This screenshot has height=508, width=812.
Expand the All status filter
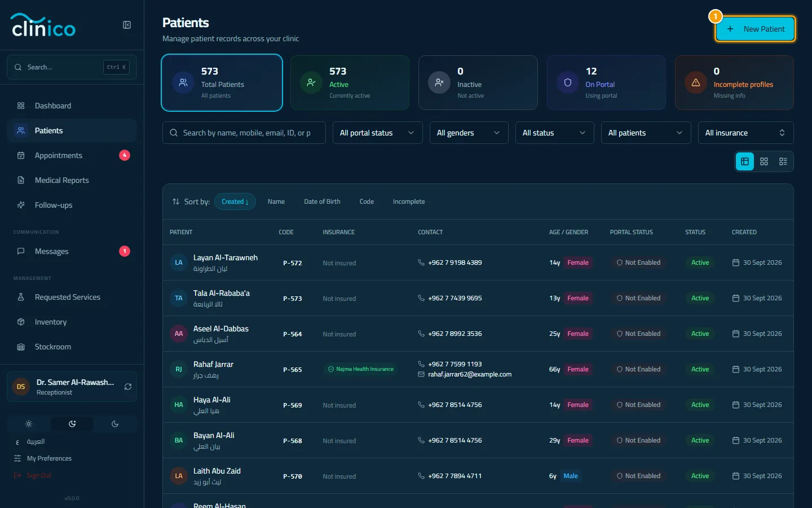click(x=555, y=133)
